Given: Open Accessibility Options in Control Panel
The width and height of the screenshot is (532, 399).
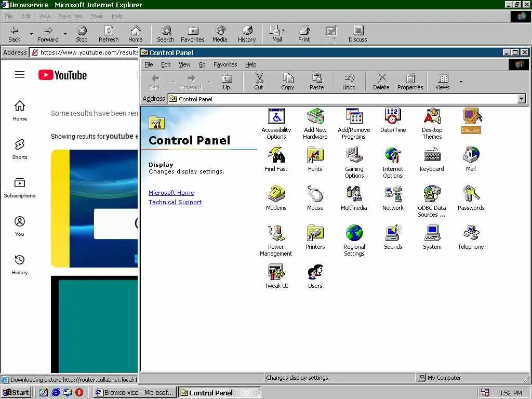Looking at the screenshot, I should coord(276,124).
